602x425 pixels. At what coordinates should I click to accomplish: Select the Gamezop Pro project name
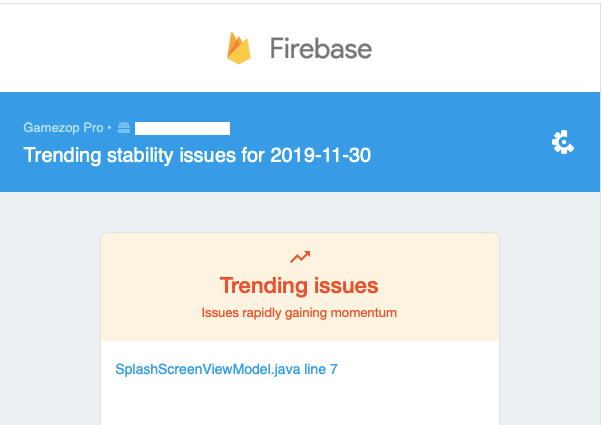click(x=63, y=127)
